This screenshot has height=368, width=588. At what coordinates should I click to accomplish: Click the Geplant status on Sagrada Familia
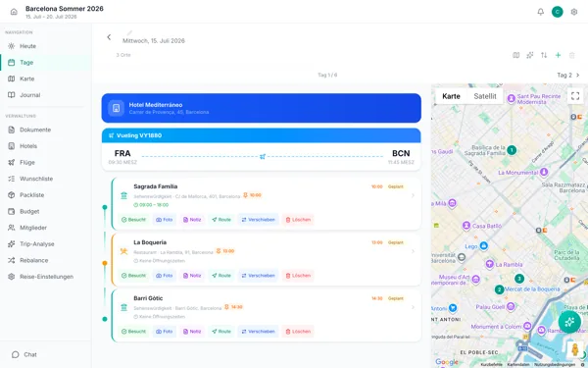point(396,186)
